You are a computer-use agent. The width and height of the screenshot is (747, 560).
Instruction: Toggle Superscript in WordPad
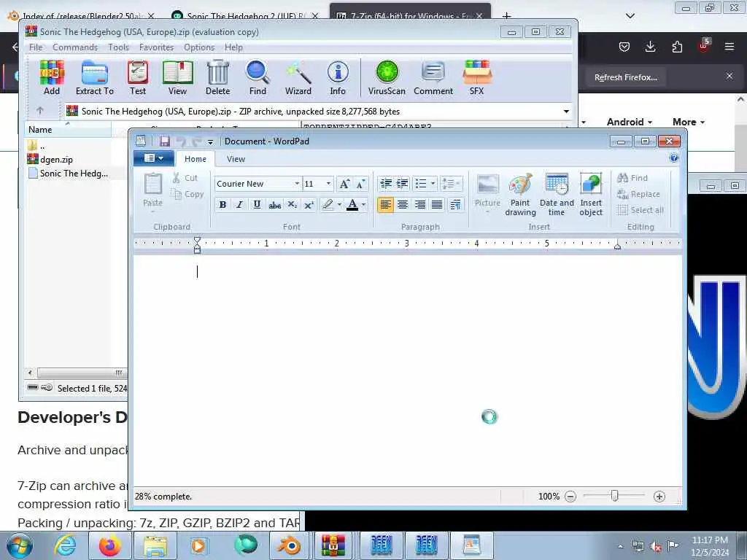309,205
